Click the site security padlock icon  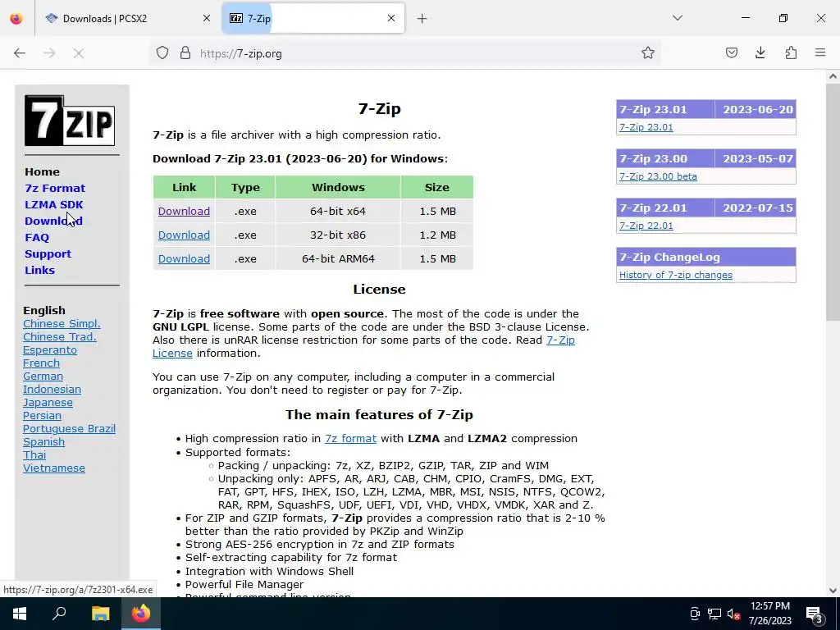coord(185,53)
